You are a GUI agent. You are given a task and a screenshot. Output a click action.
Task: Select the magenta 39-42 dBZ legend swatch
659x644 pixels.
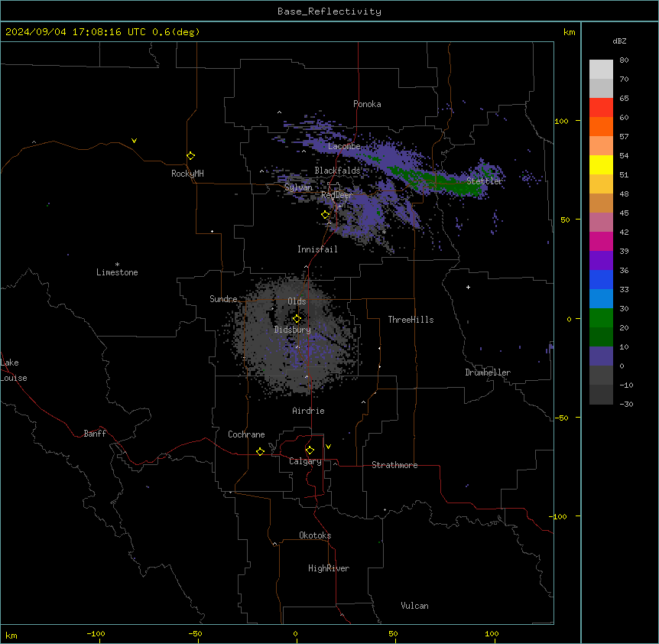pyautogui.click(x=601, y=241)
